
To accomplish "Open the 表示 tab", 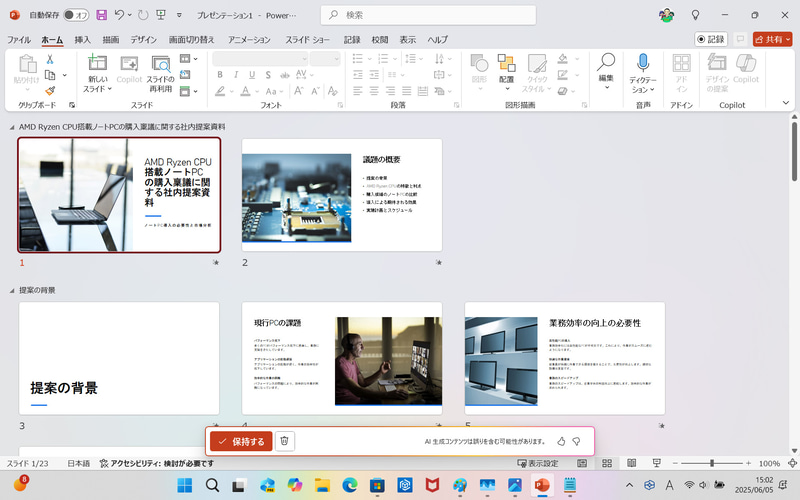I will point(407,40).
